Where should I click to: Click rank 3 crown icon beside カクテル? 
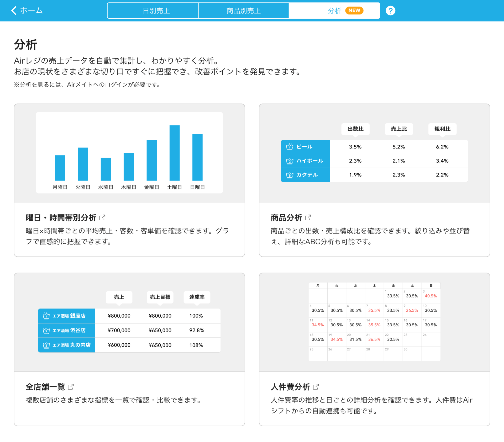[290, 175]
